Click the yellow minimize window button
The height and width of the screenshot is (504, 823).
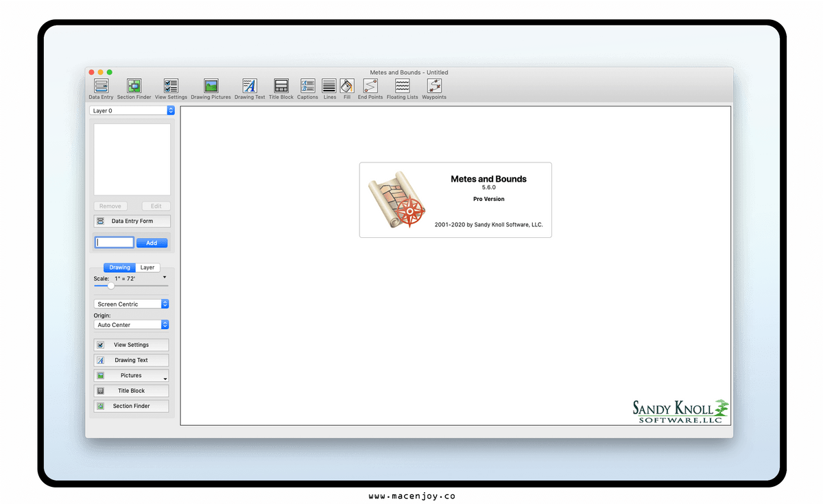[x=101, y=72]
